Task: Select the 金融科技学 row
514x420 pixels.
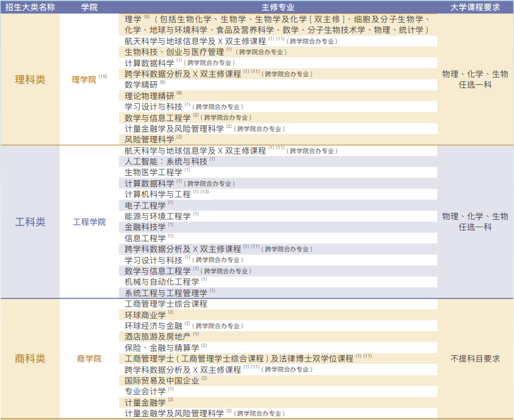Action: 278,227
